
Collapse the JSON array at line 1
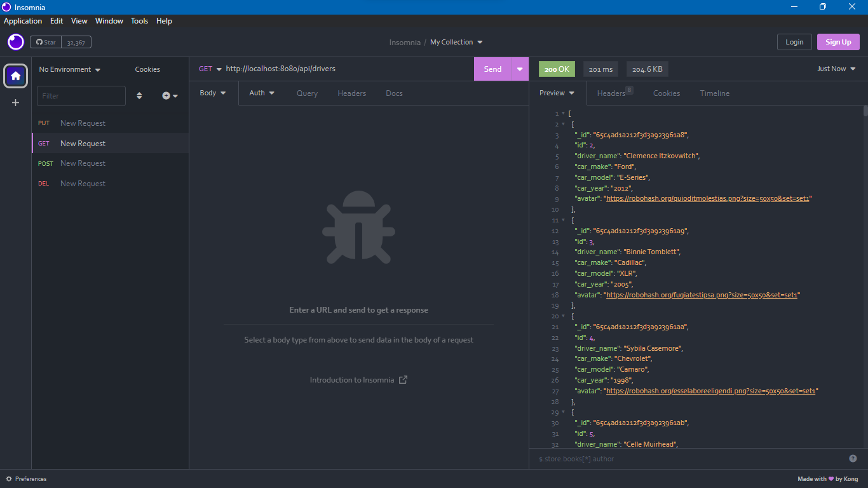point(563,113)
